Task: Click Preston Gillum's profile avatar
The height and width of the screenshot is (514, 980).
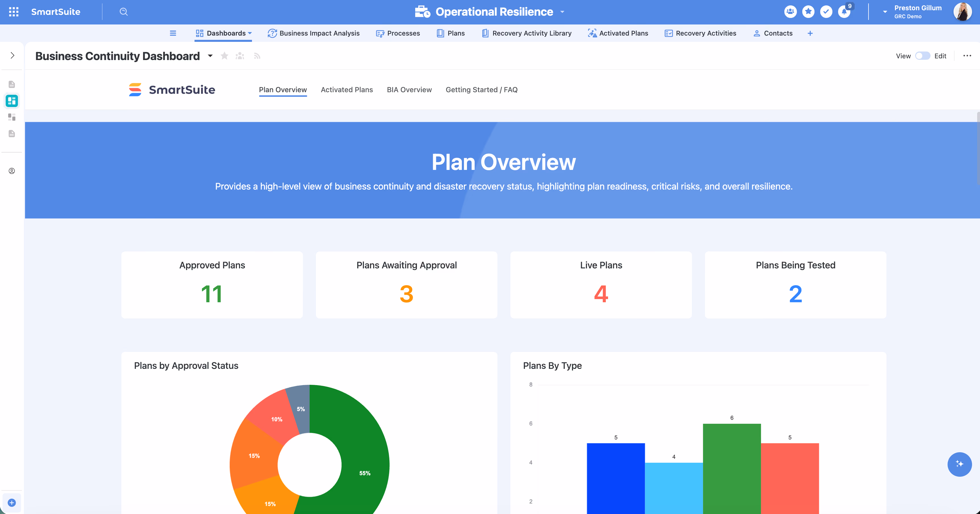Action: pos(962,12)
